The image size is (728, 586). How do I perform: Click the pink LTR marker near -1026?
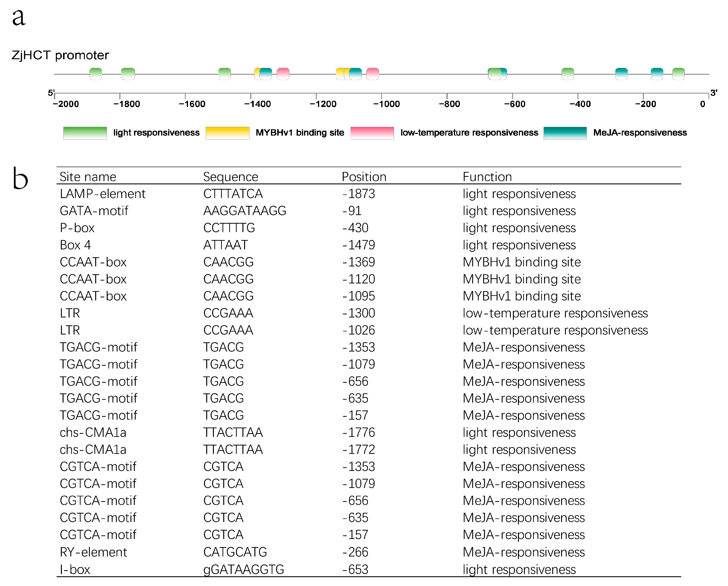pyautogui.click(x=372, y=74)
